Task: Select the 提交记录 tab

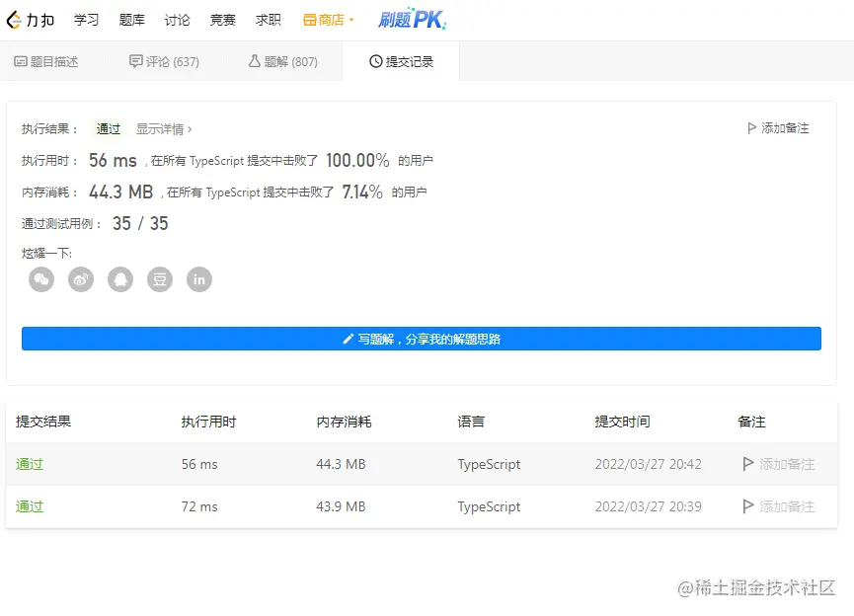Action: pos(402,61)
